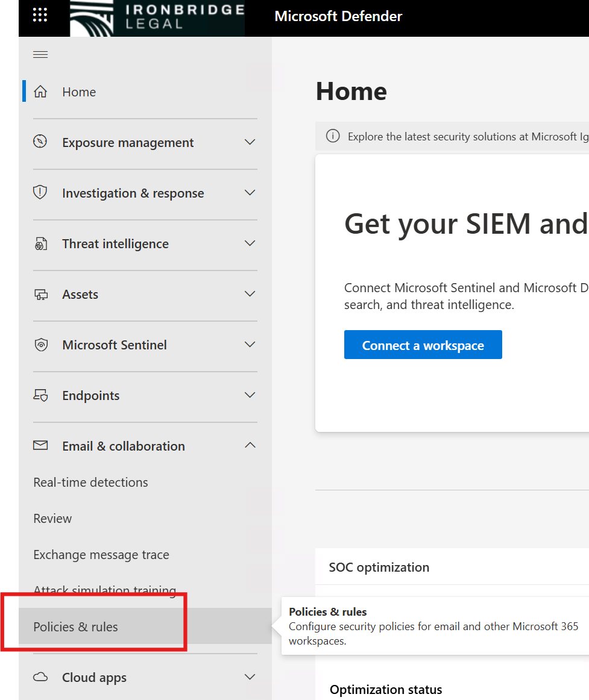Click the Ironbridge Legal logo
This screenshot has height=700, width=589.
pos(157,18)
